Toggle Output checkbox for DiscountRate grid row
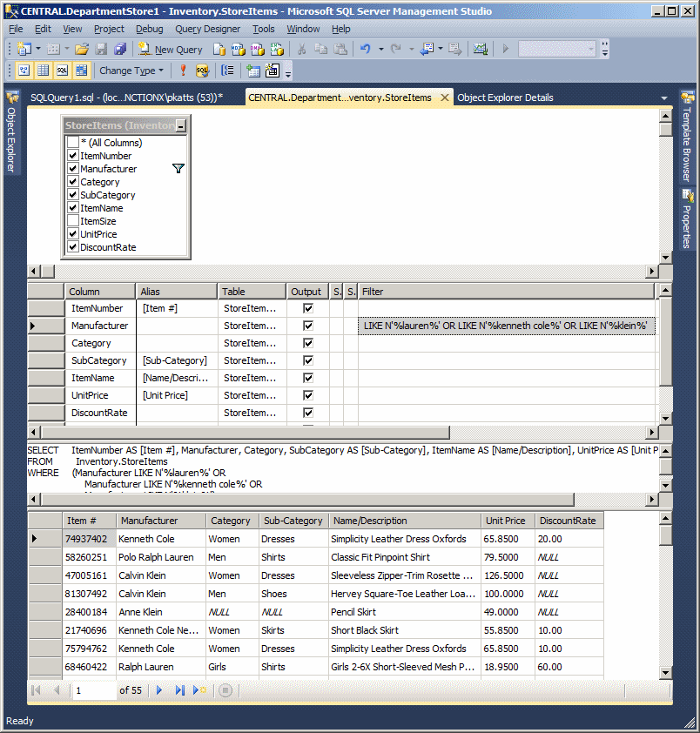Screen dimensions: 700x733 coord(307,413)
